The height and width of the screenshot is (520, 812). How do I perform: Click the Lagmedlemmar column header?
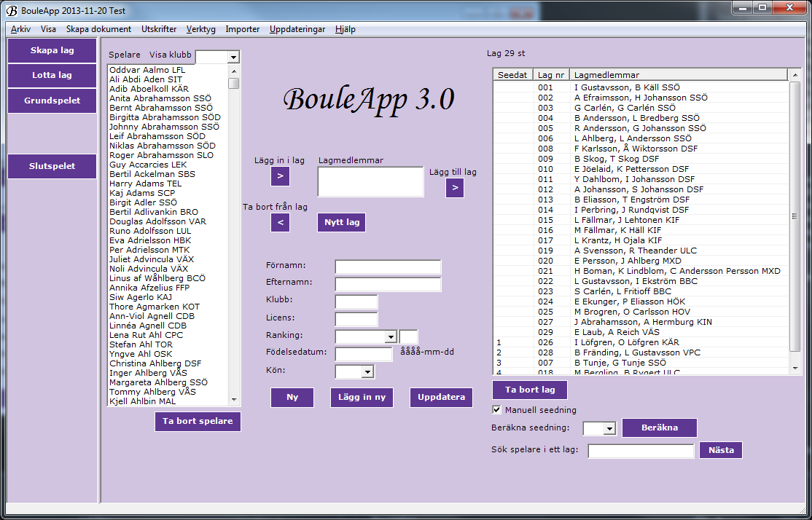679,75
